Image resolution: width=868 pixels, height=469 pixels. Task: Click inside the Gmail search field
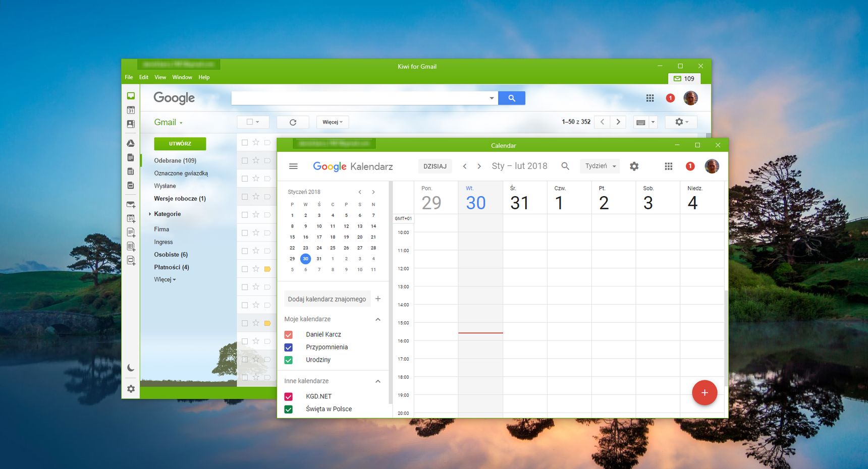pyautogui.click(x=359, y=98)
